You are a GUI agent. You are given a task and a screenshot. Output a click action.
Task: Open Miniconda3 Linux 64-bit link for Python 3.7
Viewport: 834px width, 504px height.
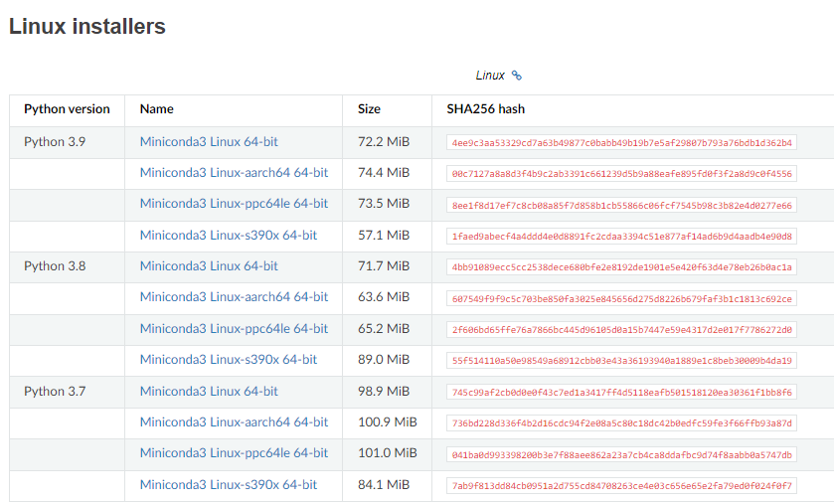(x=209, y=392)
